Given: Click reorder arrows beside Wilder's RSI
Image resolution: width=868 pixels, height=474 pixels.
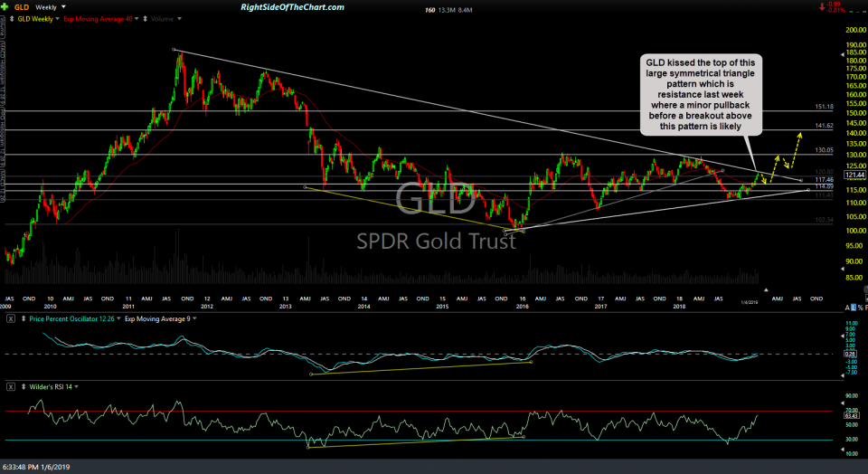Looking at the screenshot, I should pos(24,387).
